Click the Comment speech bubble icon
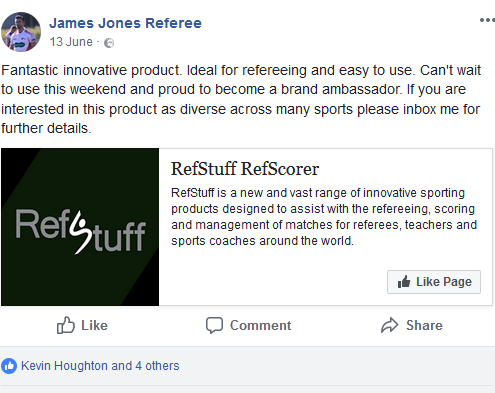The height and width of the screenshot is (393, 495). pyautogui.click(x=214, y=325)
